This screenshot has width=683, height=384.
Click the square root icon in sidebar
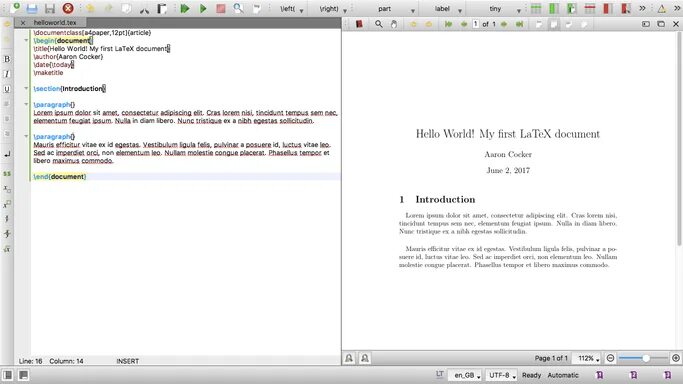point(7,249)
